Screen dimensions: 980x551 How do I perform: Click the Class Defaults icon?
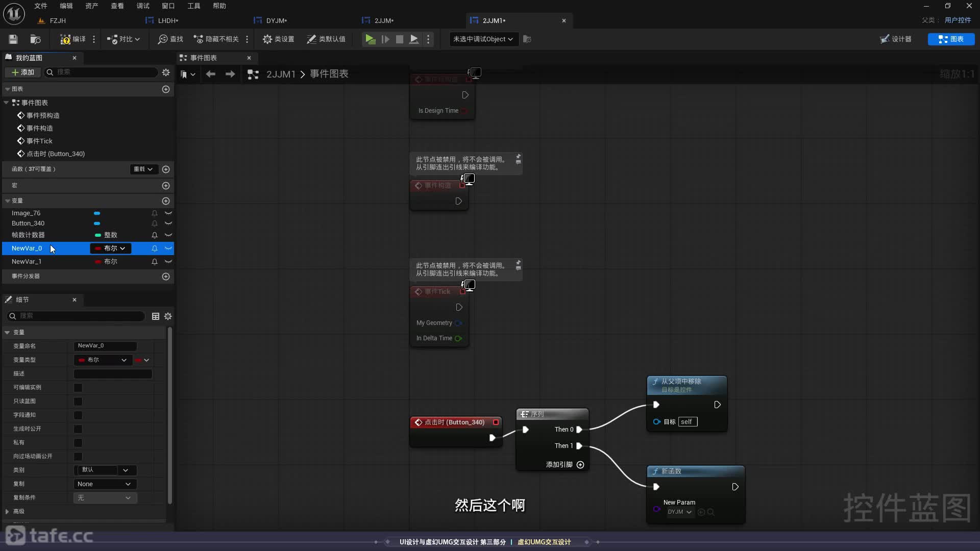[x=311, y=39]
